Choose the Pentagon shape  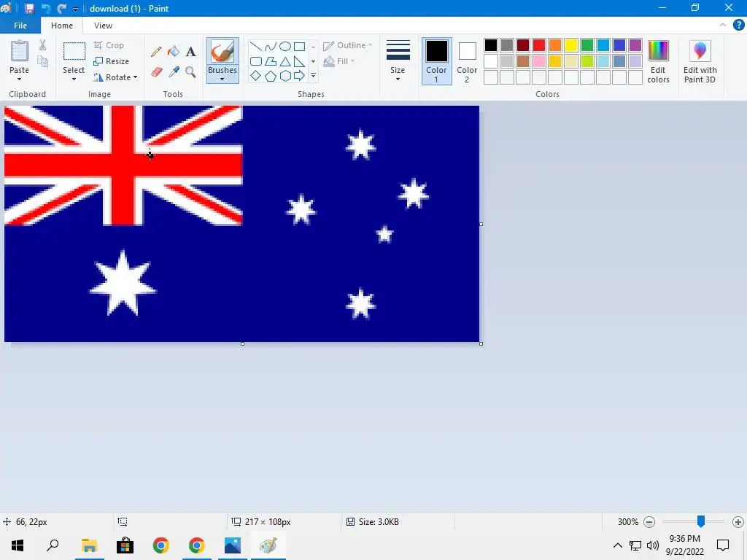coord(270,76)
